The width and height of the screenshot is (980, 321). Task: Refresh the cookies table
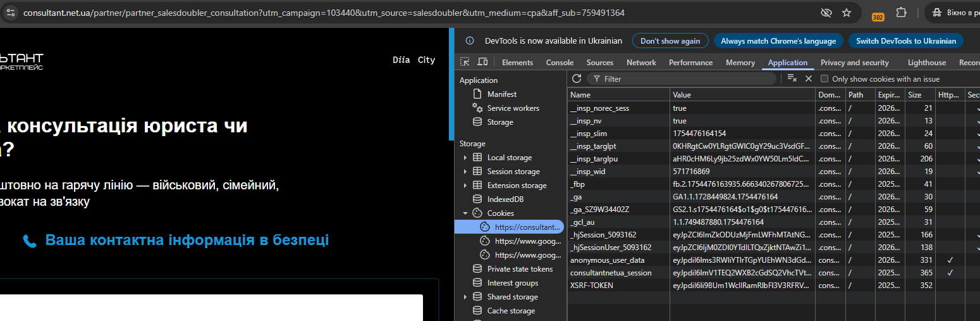pyautogui.click(x=577, y=79)
